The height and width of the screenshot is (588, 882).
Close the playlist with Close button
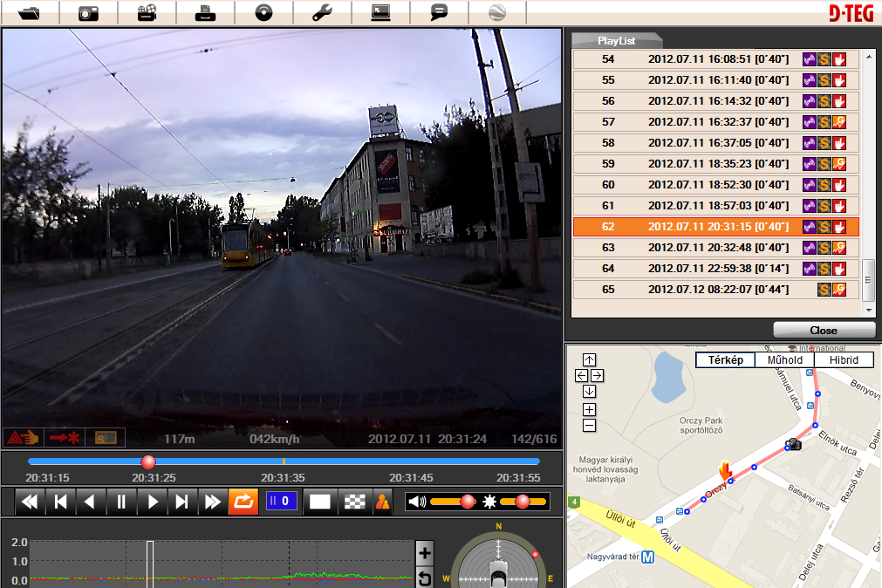[824, 331]
